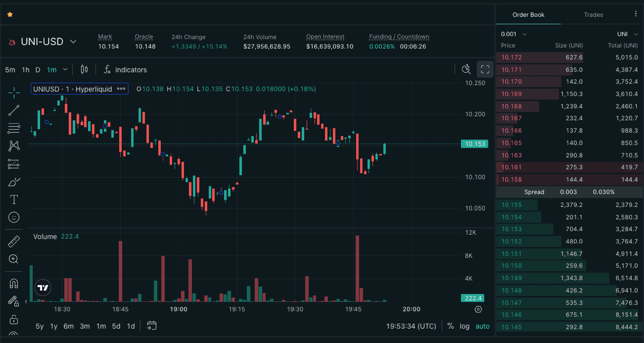Select the Text annotation tool
The image size is (644, 343).
14,199
